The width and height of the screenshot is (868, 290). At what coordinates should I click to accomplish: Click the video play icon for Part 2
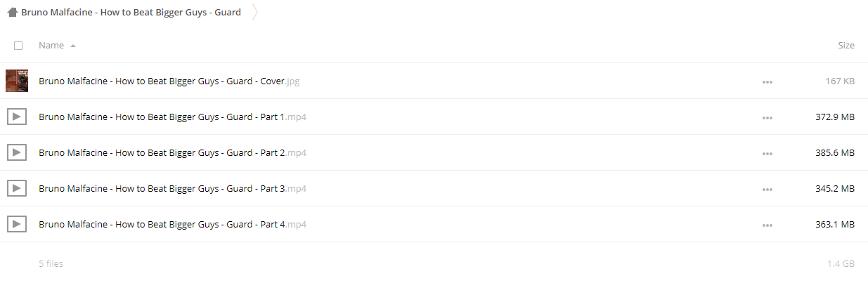17,152
